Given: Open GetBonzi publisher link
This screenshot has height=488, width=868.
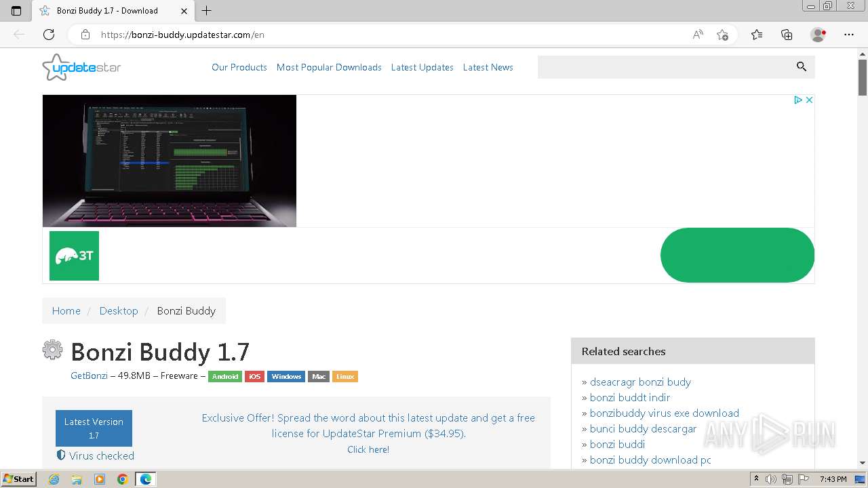Looking at the screenshot, I should pos(89,375).
